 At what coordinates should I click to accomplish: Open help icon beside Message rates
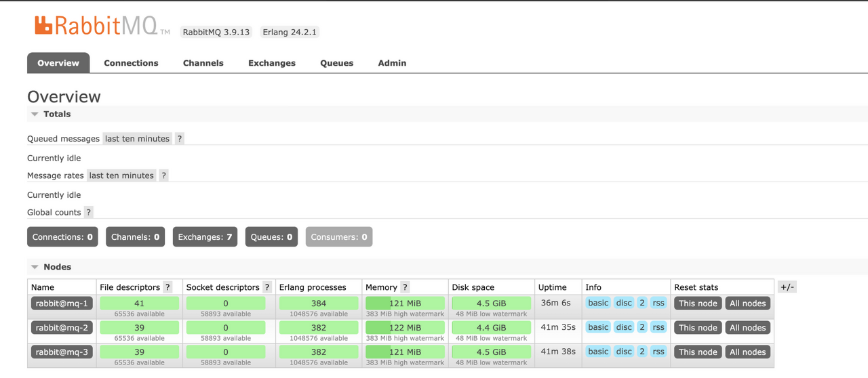point(163,175)
